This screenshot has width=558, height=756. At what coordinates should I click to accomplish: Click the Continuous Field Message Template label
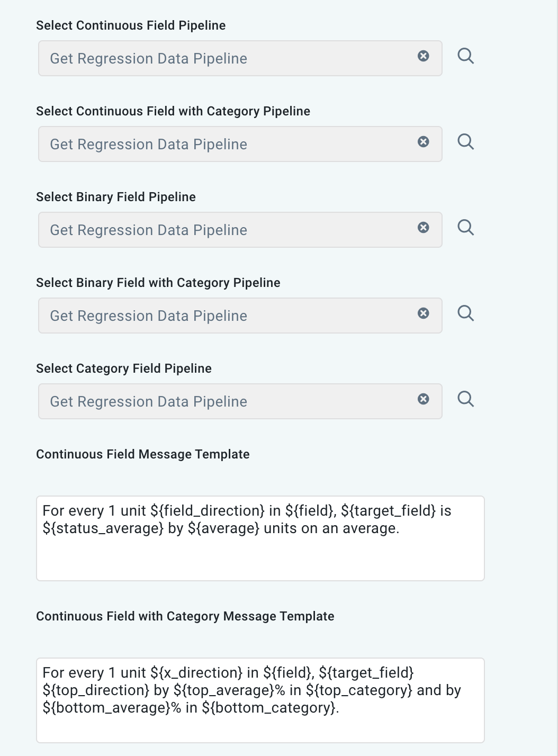coord(143,454)
